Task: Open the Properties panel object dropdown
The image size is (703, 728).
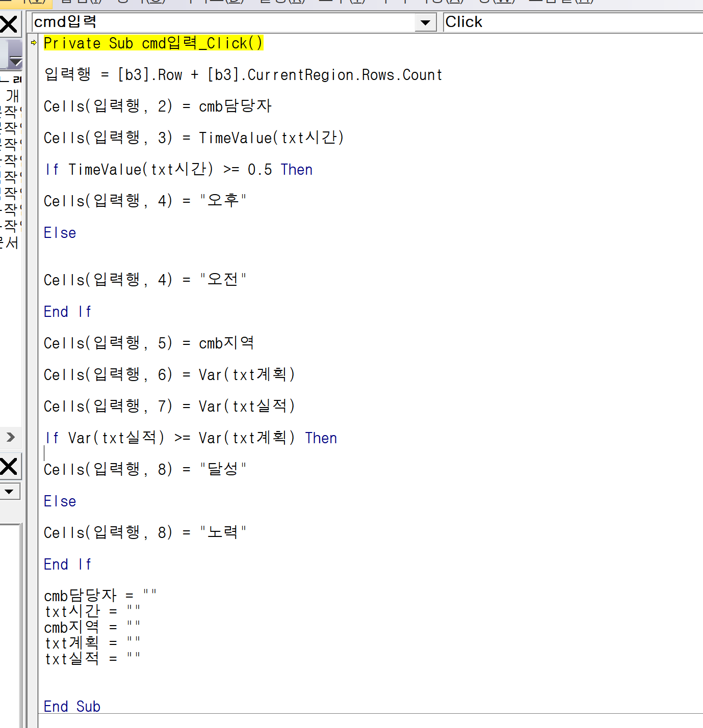Action: point(9,492)
